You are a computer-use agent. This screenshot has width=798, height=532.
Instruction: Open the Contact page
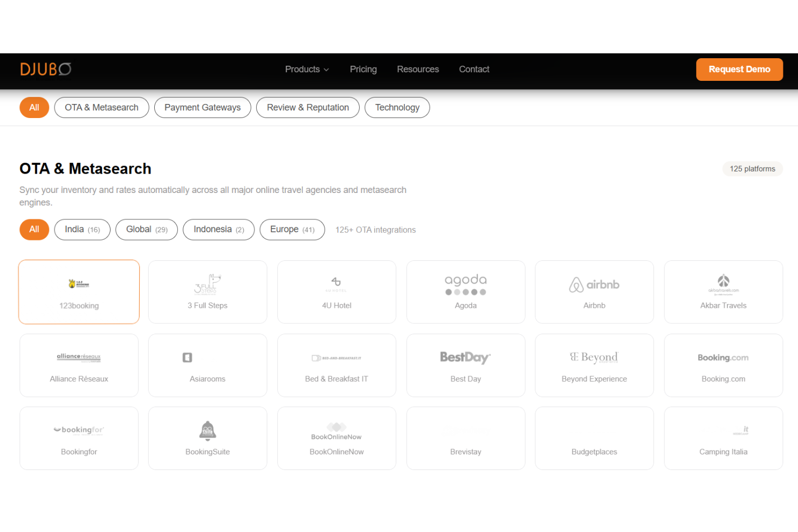(x=474, y=70)
